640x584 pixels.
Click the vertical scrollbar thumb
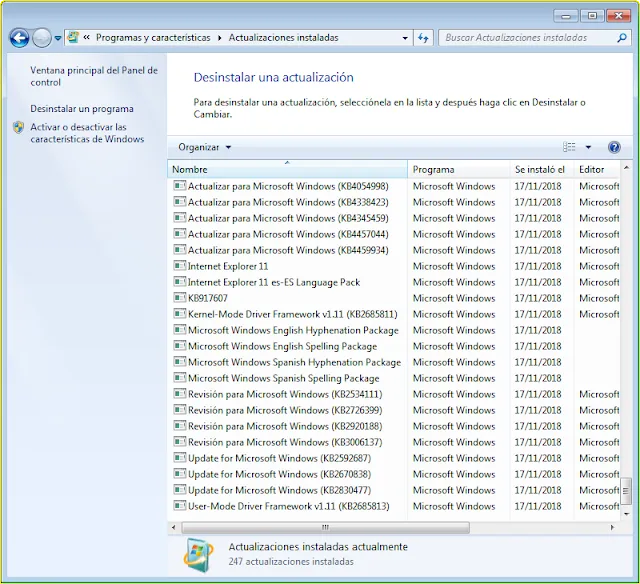[x=626, y=490]
